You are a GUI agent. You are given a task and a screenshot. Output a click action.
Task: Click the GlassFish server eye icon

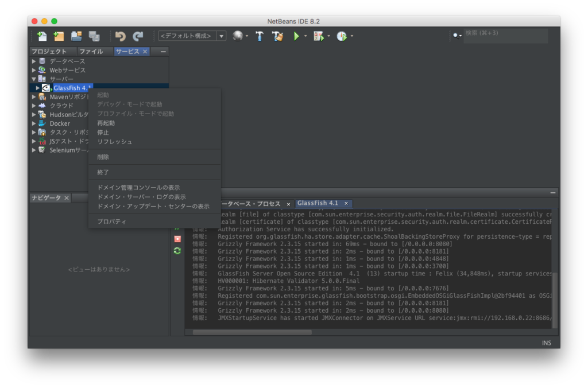pyautogui.click(x=46, y=88)
